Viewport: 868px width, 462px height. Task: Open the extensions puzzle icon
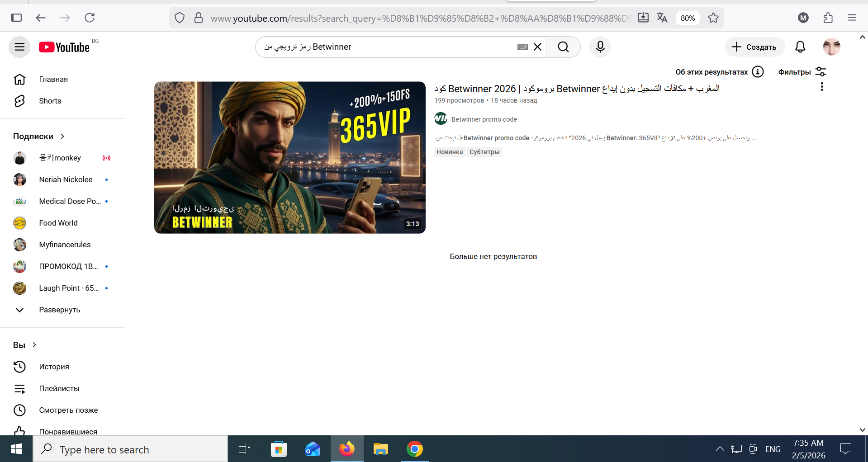828,18
